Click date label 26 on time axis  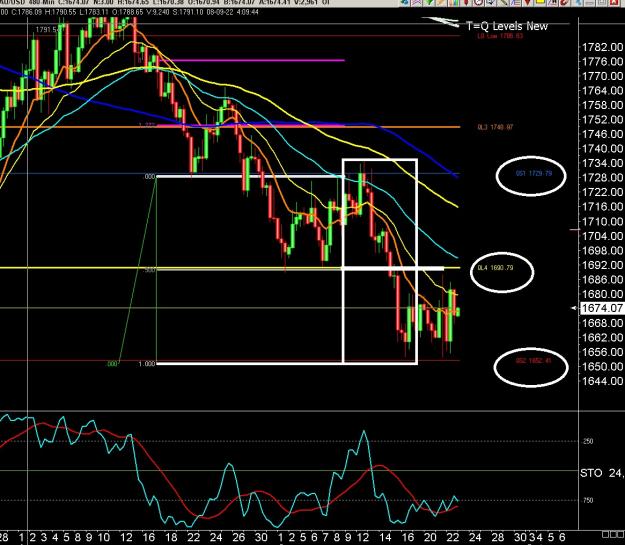point(238,537)
